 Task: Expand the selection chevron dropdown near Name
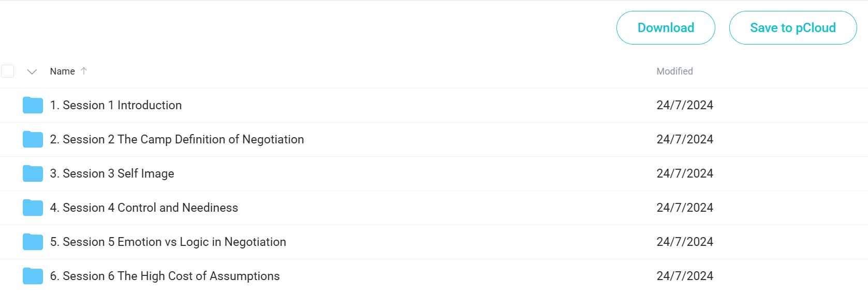[32, 71]
